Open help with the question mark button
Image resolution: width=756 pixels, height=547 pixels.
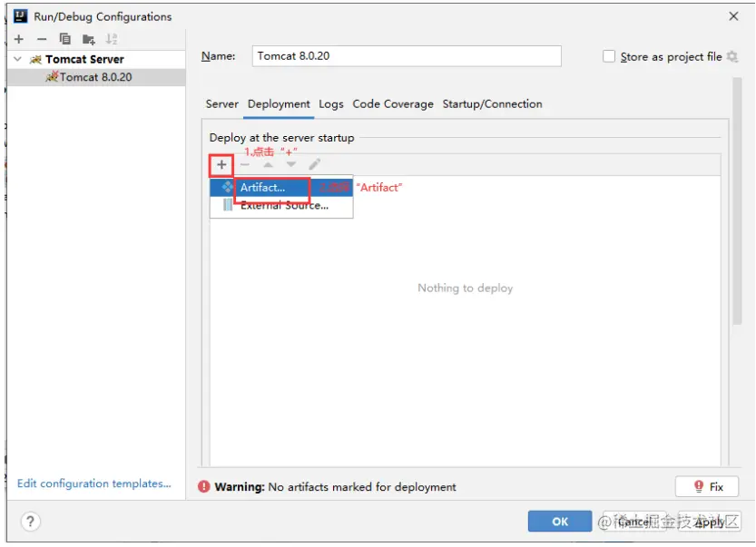[30, 522]
